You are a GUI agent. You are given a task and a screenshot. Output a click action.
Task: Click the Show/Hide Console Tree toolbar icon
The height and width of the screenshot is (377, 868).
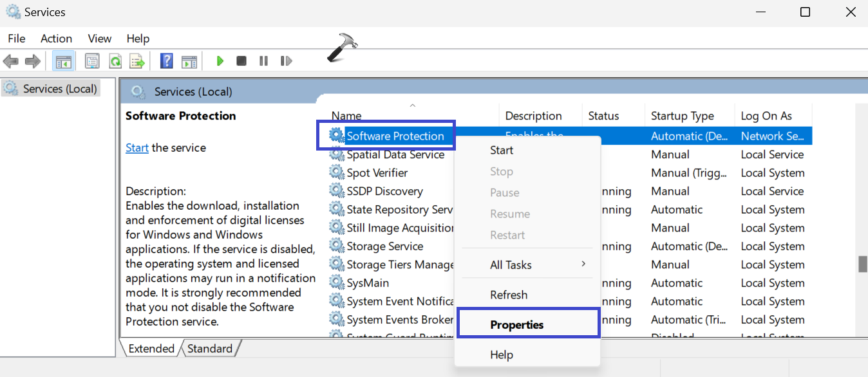click(63, 61)
